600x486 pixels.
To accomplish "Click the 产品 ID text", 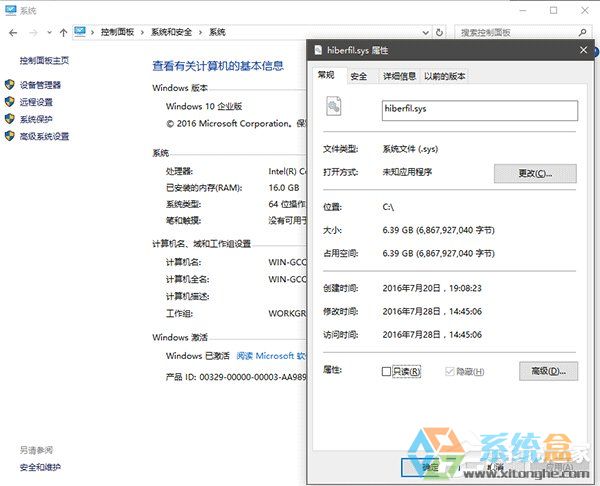I will [236, 377].
